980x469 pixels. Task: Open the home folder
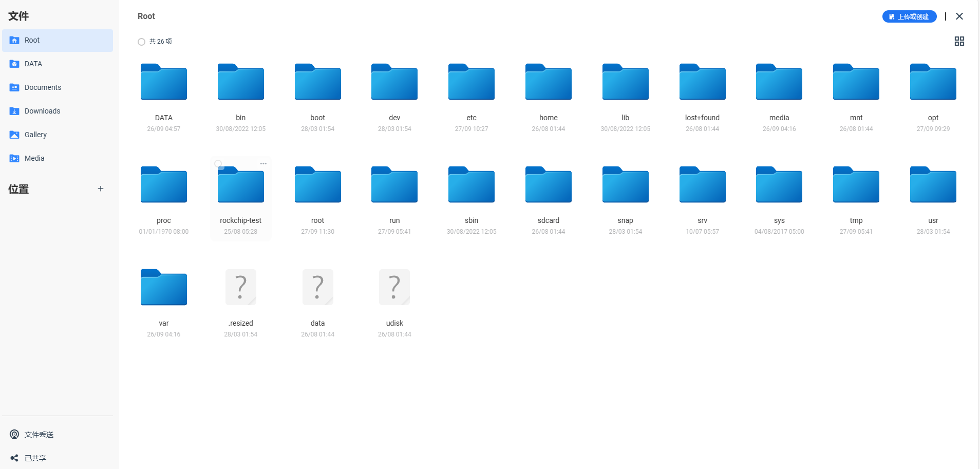(549, 82)
